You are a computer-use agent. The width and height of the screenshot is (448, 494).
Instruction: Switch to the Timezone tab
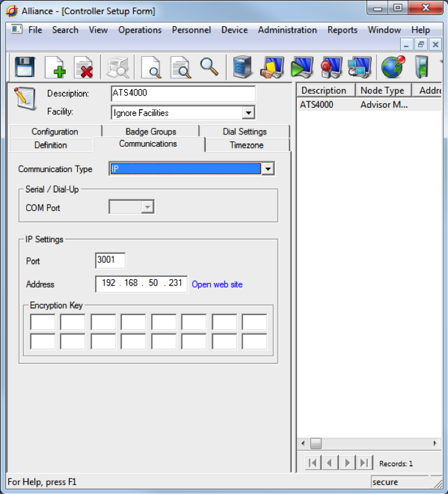247,145
